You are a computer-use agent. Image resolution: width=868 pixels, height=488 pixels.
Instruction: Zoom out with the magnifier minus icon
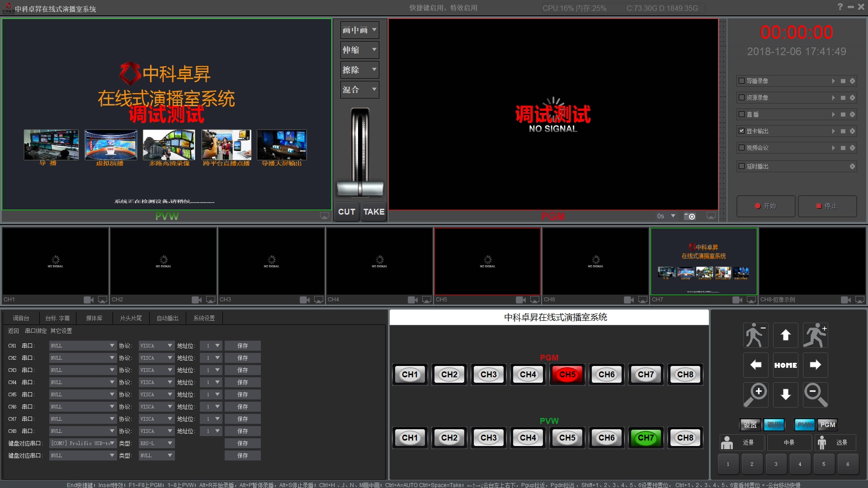click(x=815, y=394)
